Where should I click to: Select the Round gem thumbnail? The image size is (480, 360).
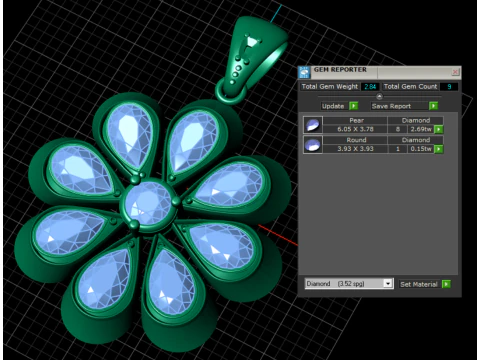pos(313,144)
